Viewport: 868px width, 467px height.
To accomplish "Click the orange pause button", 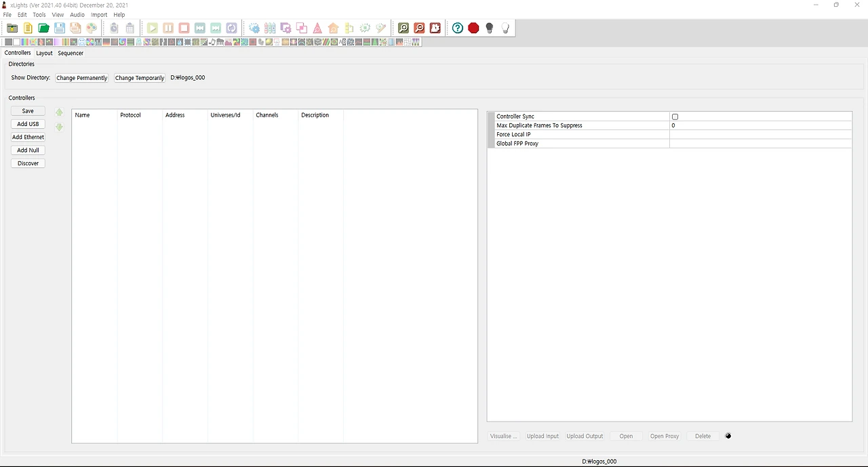I will coord(168,28).
